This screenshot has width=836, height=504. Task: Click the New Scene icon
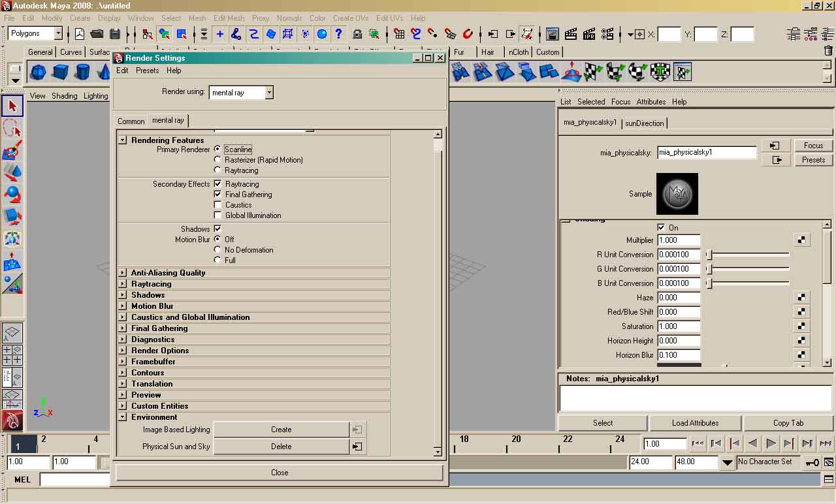tap(80, 34)
